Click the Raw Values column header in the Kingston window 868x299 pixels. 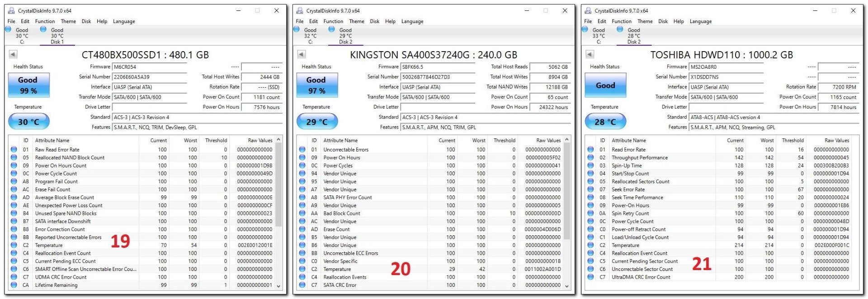coord(548,141)
